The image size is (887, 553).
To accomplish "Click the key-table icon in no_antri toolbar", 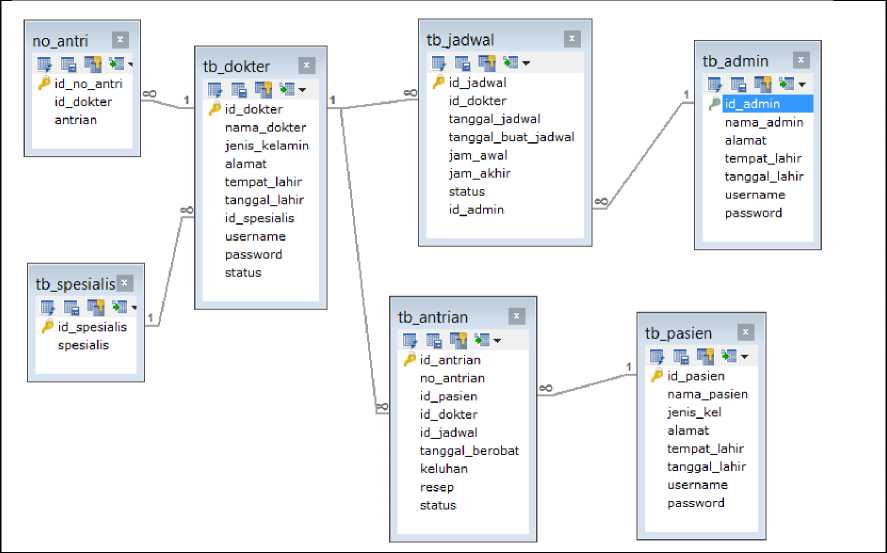I will (92, 64).
